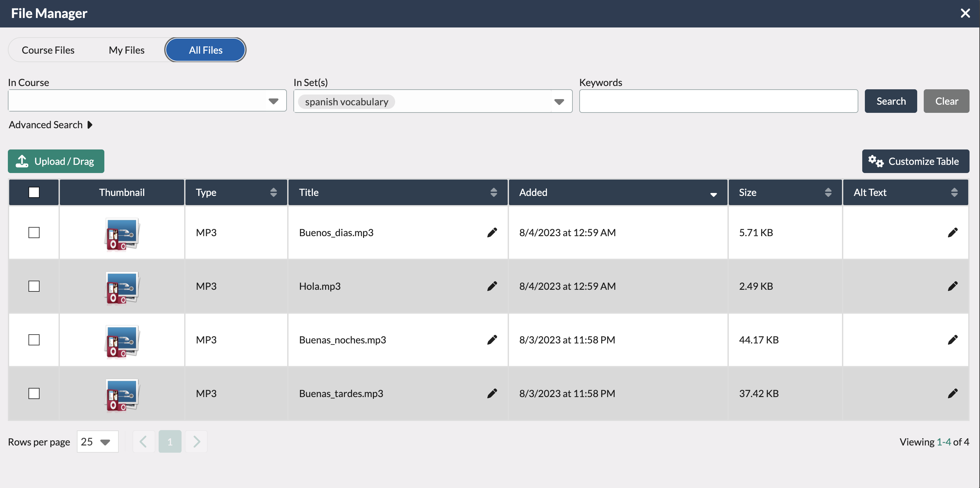This screenshot has width=980, height=488.
Task: Open the Rows per page dropdown
Action: (97, 441)
